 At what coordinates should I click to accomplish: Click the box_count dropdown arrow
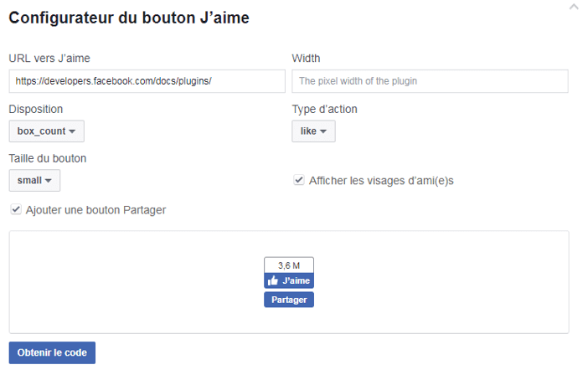(x=72, y=131)
